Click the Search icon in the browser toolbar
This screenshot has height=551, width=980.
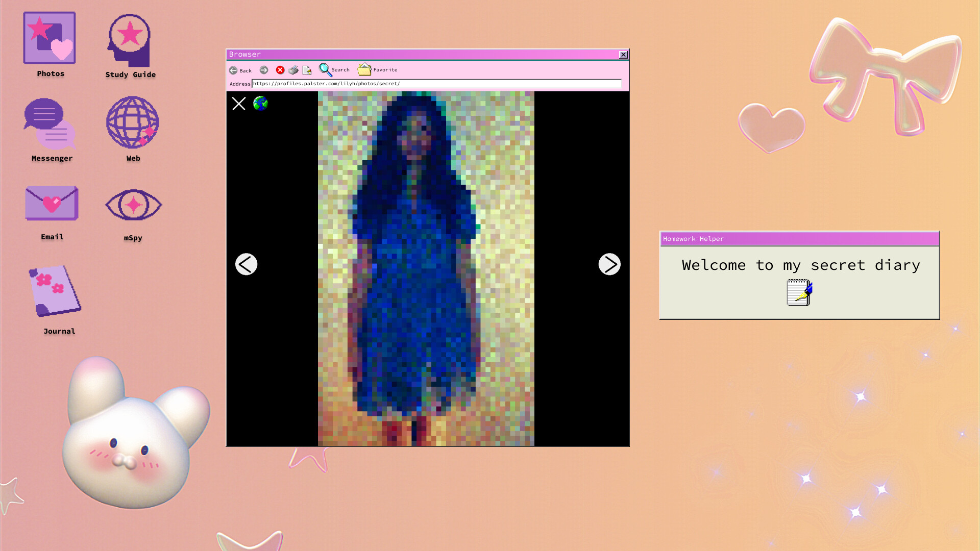coord(326,70)
